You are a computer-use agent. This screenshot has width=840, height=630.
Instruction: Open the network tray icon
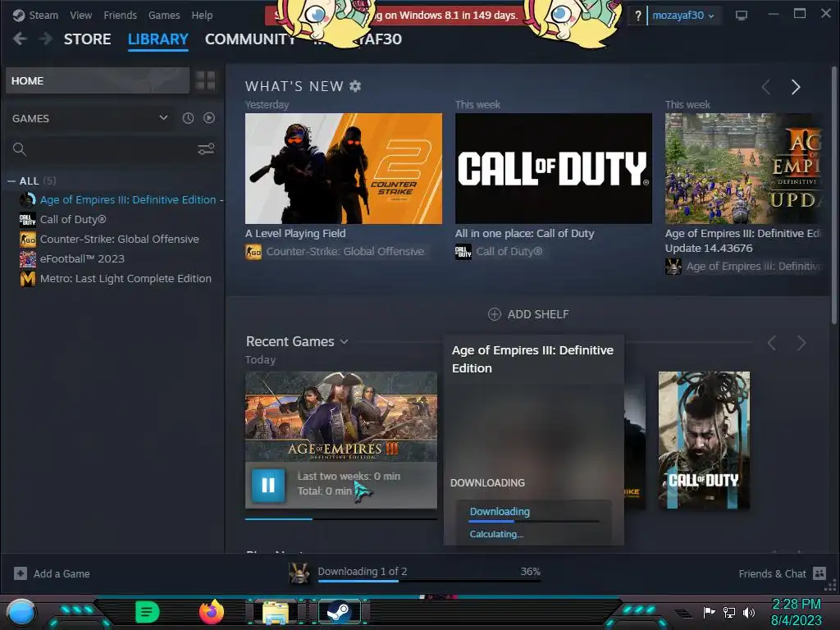(x=729, y=612)
